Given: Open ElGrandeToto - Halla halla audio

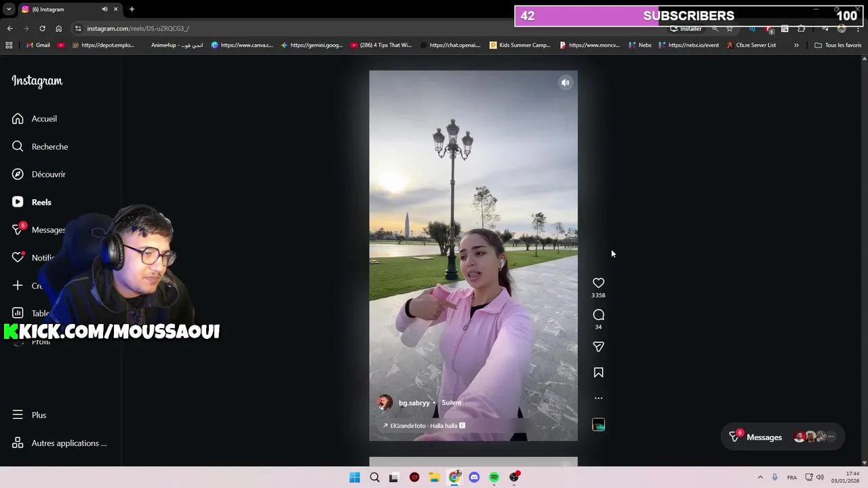Looking at the screenshot, I should click(424, 426).
